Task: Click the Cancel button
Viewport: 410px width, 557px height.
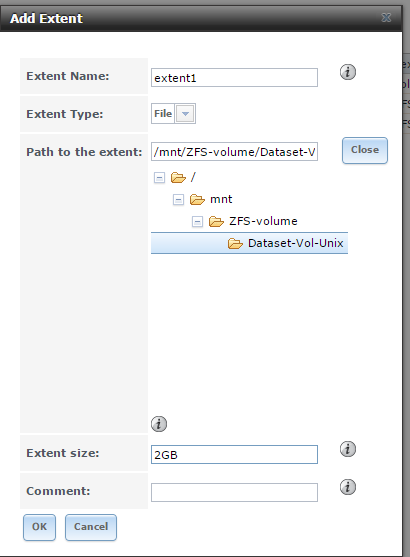Action: click(x=91, y=527)
